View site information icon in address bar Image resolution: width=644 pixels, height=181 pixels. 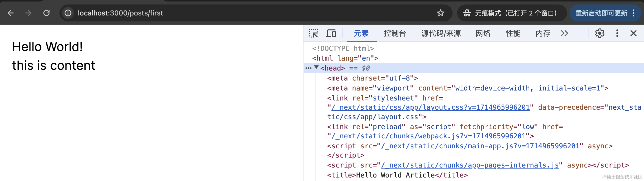pyautogui.click(x=68, y=13)
